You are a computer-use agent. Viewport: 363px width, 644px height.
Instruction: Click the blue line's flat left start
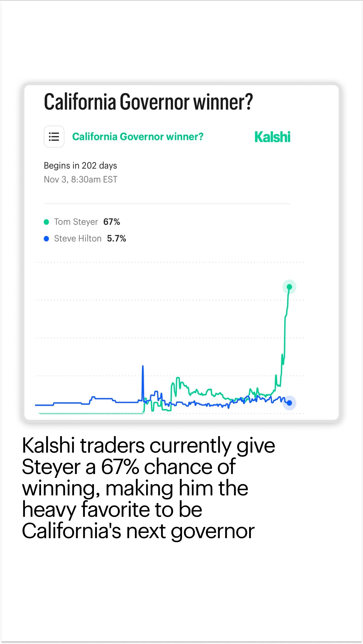click(x=44, y=405)
